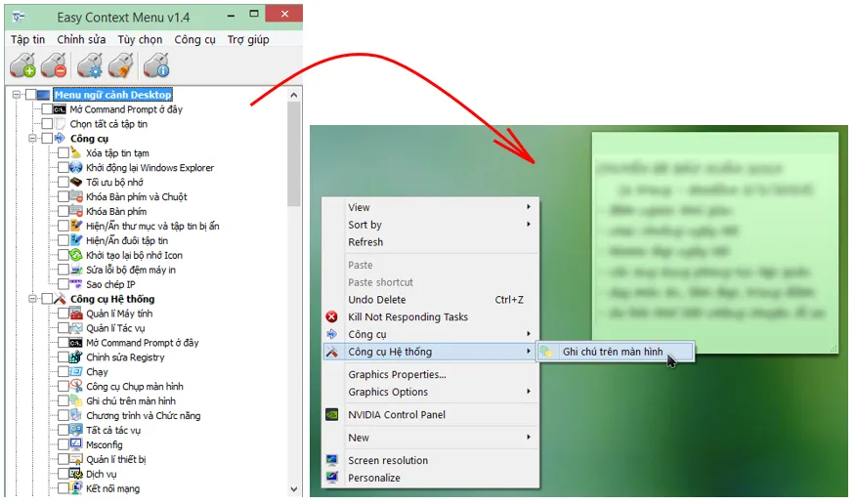Check the Sao chép IP checkbox
Viewport: 855px width, 504px height.
click(64, 284)
